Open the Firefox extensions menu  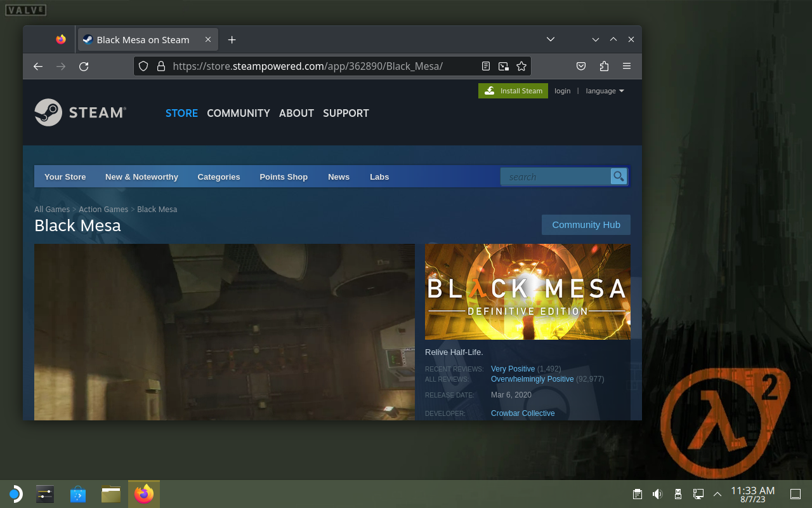point(604,66)
